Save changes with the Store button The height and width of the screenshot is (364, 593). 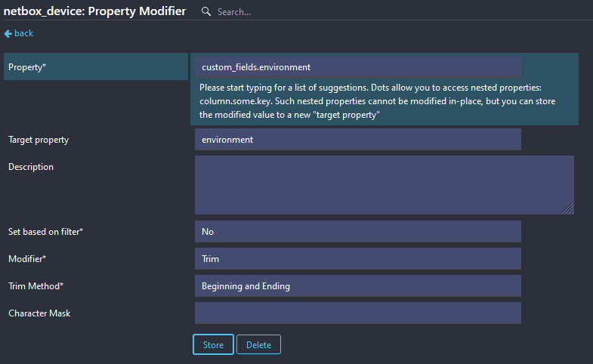(213, 344)
